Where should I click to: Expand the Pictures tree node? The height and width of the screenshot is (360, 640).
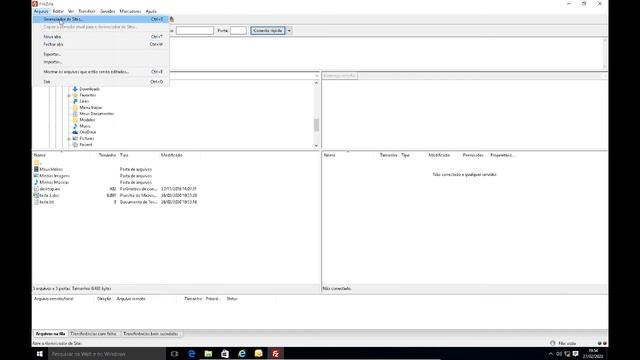pos(69,139)
